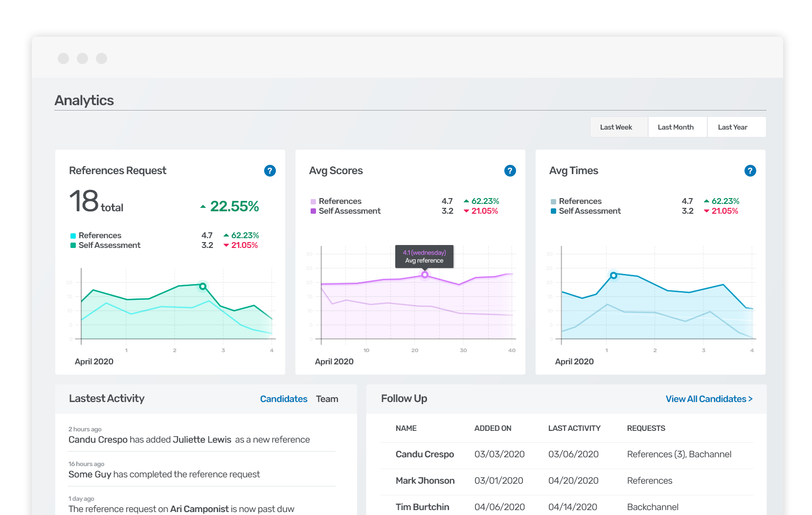Select the Last Month time filter
812x515 pixels.
pos(676,127)
